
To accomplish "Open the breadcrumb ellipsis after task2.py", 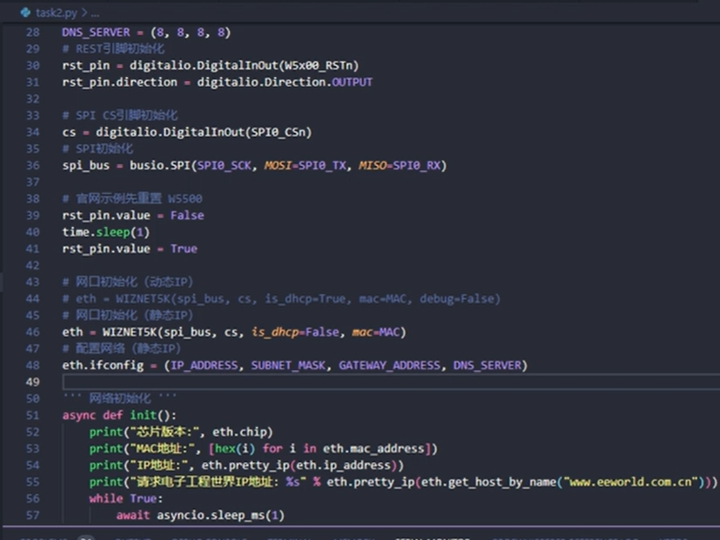I will (94, 12).
